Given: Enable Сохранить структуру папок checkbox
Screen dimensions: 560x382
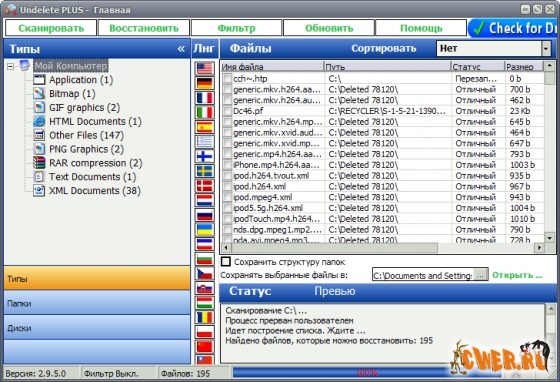Looking at the screenshot, I should click(226, 262).
